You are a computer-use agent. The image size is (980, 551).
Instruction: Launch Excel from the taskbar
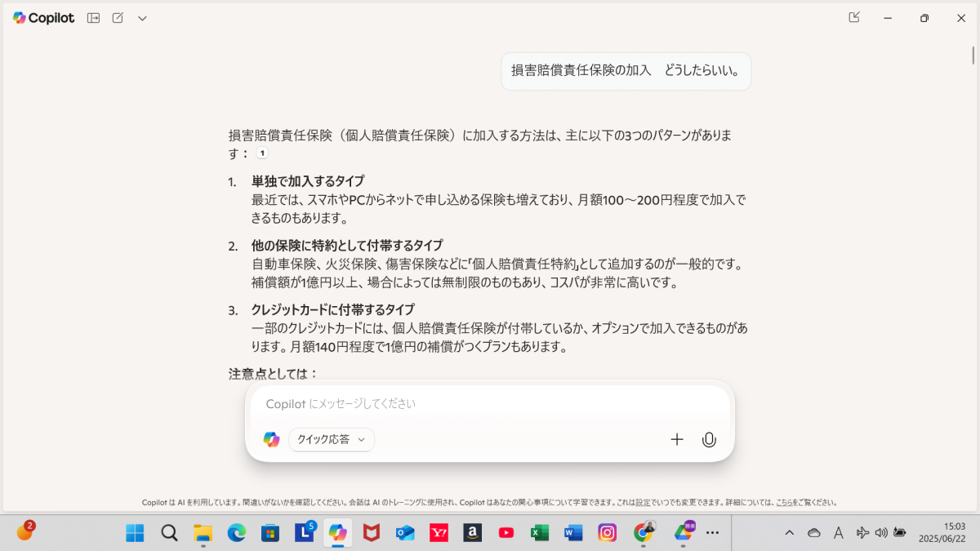pyautogui.click(x=539, y=533)
